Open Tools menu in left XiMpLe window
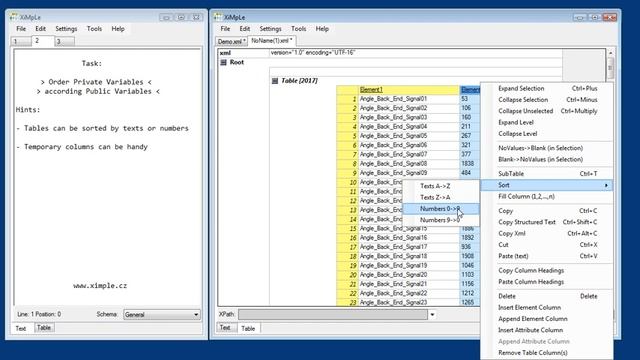Viewport: 640px width, 360px height. [94, 29]
